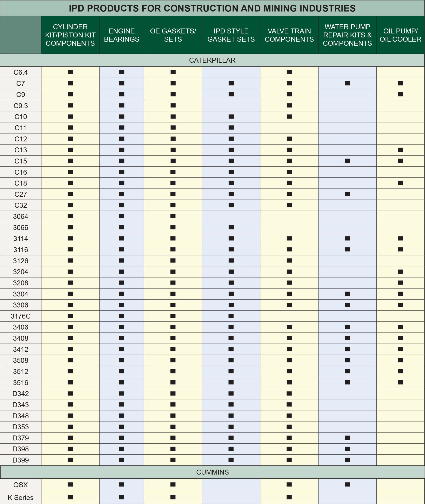Click the 3066 IPD style gasket sets marker
The height and width of the screenshot is (504, 425).
point(231,227)
